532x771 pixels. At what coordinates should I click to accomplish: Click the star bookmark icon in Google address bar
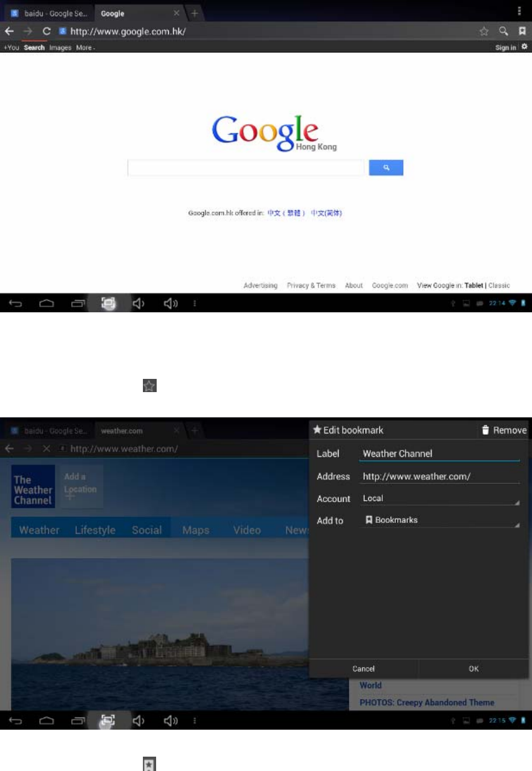484,31
